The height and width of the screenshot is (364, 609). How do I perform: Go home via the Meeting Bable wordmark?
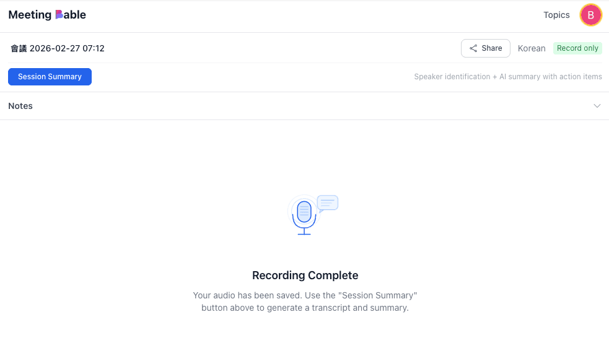click(47, 15)
